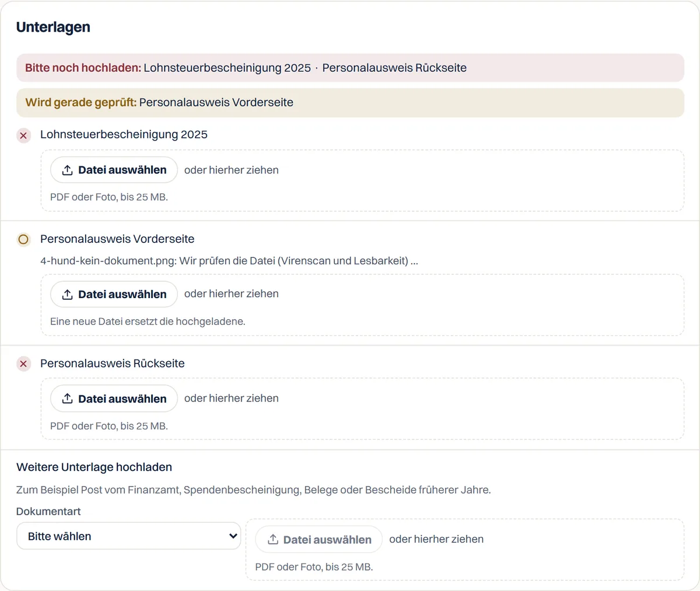Click the 'Unterlagen' heading

coord(53,27)
